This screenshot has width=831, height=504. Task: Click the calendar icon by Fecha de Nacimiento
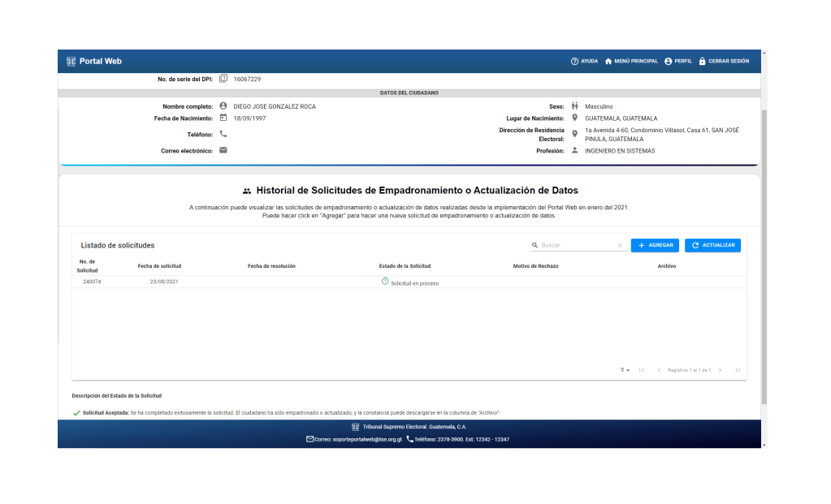223,118
